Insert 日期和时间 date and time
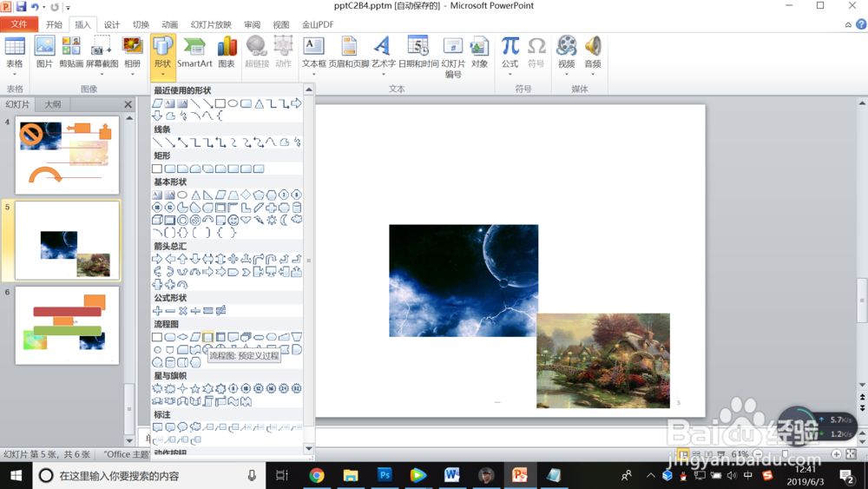 tap(418, 52)
